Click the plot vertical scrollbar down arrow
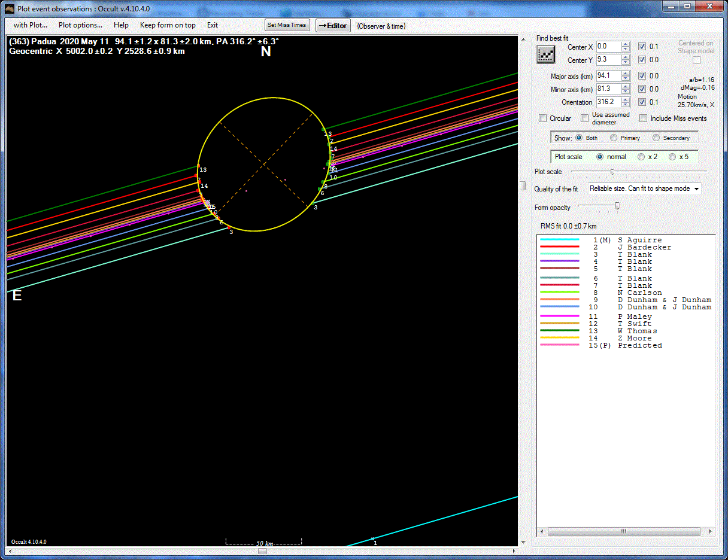 click(522, 543)
